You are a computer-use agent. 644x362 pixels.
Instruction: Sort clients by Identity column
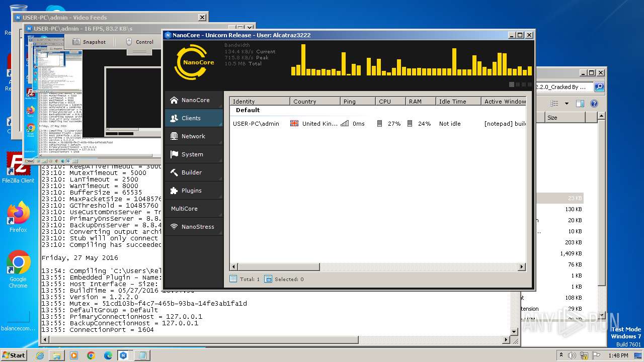click(x=260, y=102)
